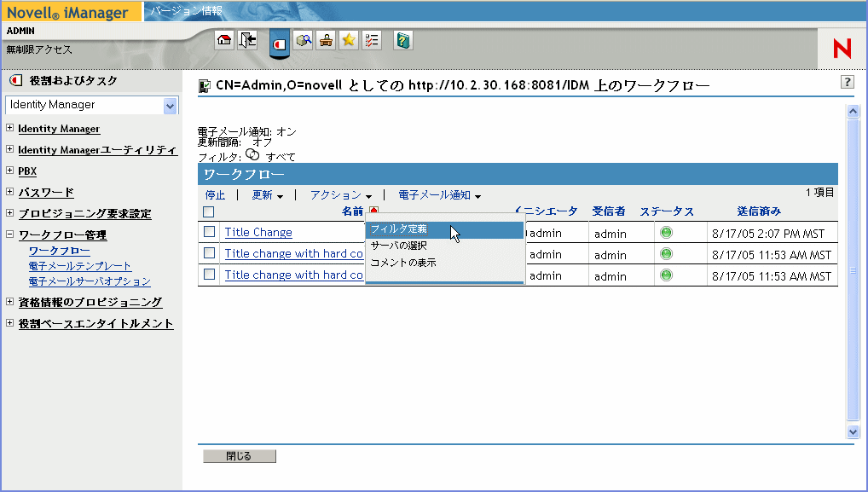Click the question mark help button
Screen dimensions: 868x492
pyautogui.click(x=847, y=82)
